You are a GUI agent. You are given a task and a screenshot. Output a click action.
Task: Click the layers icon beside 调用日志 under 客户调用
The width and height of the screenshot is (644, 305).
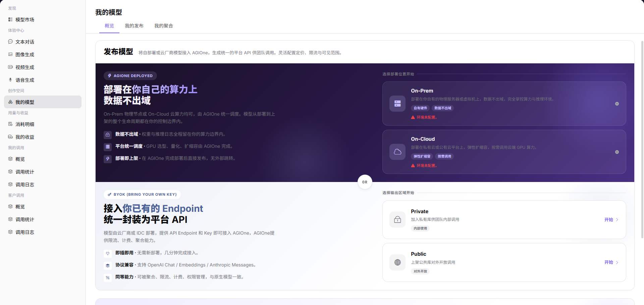[10, 232]
